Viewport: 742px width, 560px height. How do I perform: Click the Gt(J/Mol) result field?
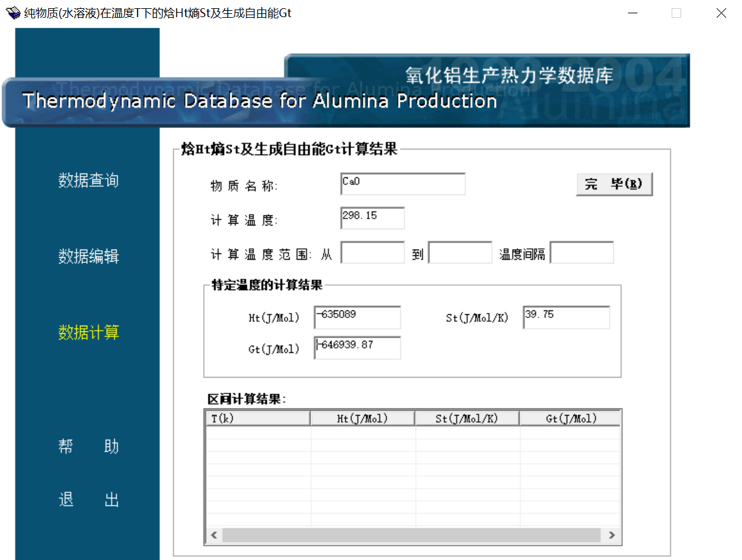[357, 348]
